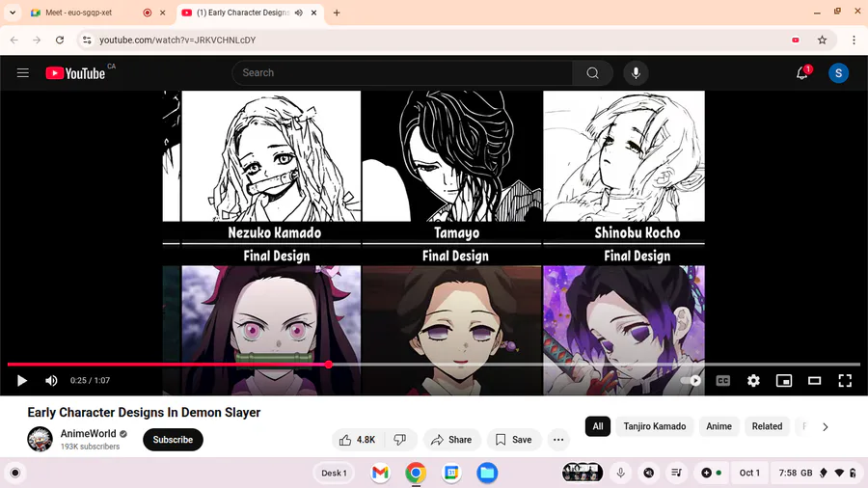Subscribe to AnimeWorld channel
The width and height of the screenshot is (868, 488).
tap(173, 440)
